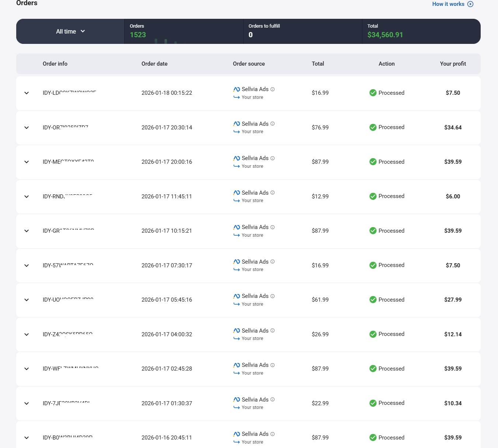The height and width of the screenshot is (448, 498).
Task: Click green Processed checkmark for the $7.50 profit order on 2026-01-18
Action: pyautogui.click(x=373, y=93)
